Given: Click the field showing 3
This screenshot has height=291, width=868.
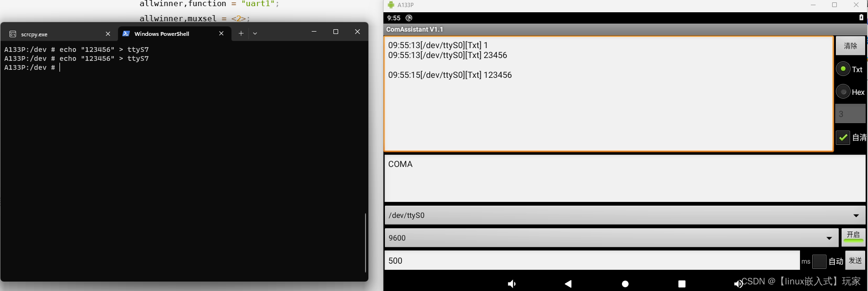Looking at the screenshot, I should (851, 114).
